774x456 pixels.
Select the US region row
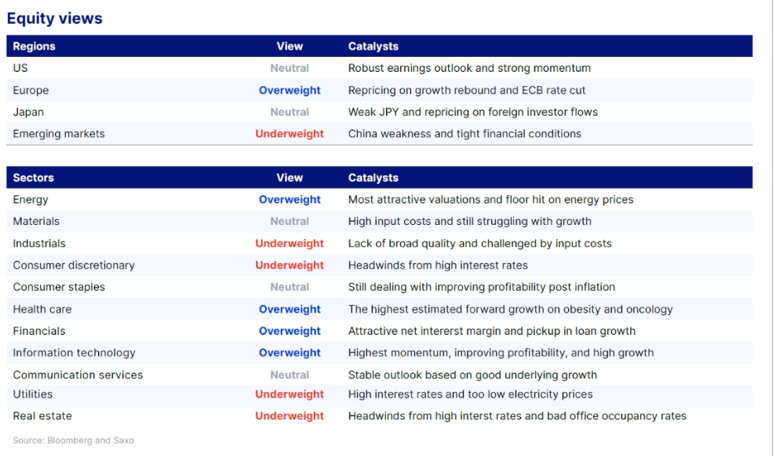(379, 68)
